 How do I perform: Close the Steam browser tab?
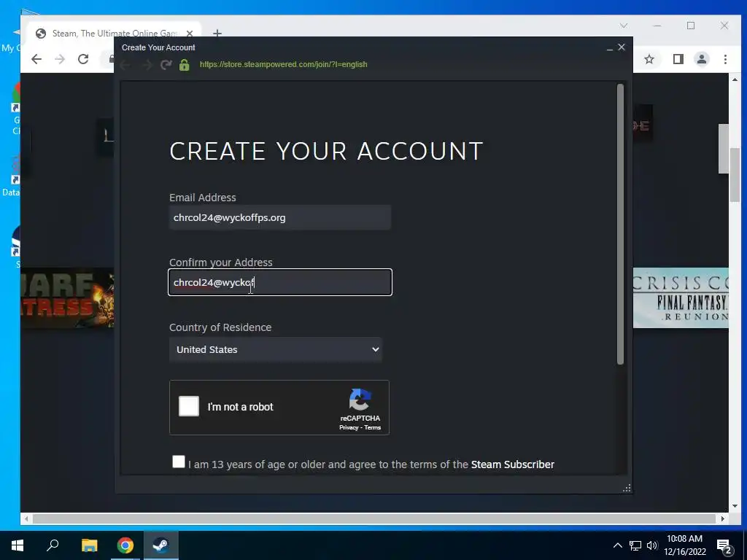pos(190,34)
